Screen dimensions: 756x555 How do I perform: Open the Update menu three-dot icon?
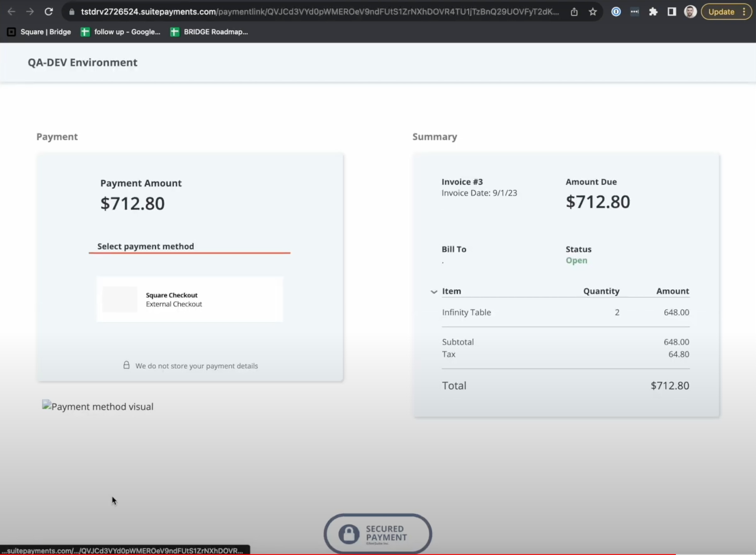pyautogui.click(x=744, y=12)
